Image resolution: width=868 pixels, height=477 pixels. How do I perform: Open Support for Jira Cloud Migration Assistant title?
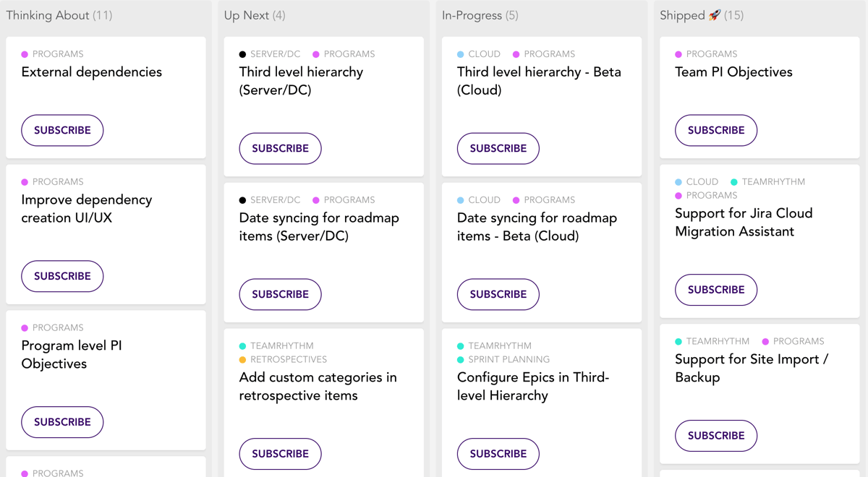pyautogui.click(x=744, y=223)
